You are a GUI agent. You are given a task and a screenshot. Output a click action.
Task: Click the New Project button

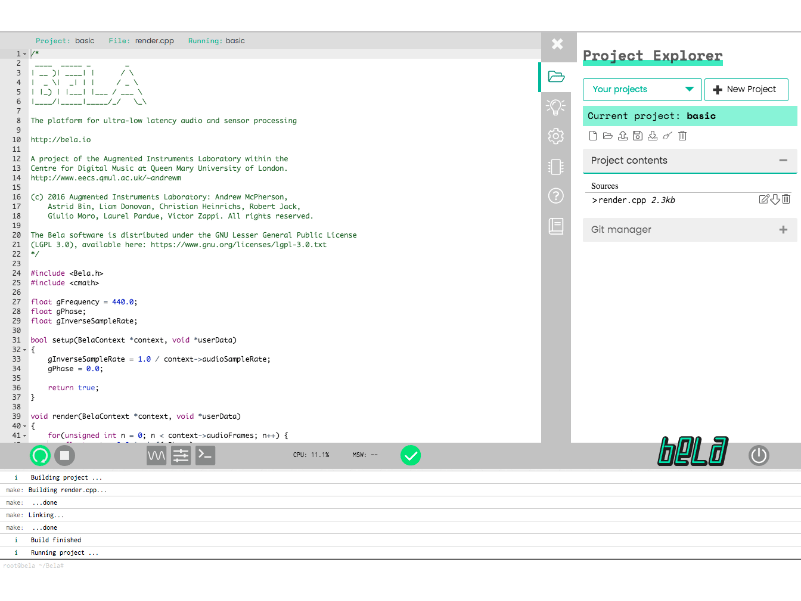pyautogui.click(x=746, y=89)
